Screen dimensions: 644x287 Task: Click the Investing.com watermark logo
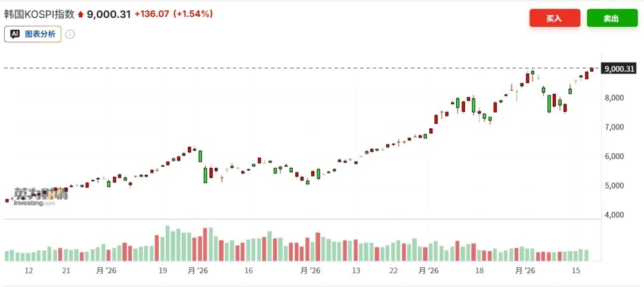[x=41, y=197]
